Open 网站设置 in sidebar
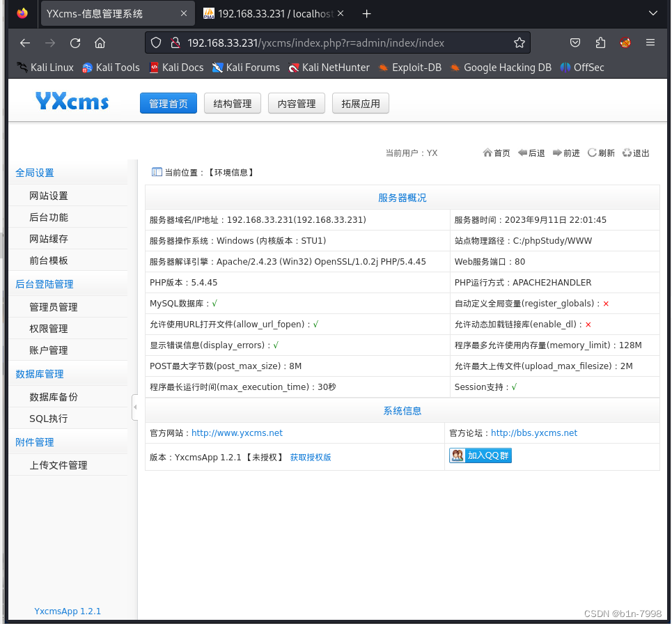 pos(49,196)
